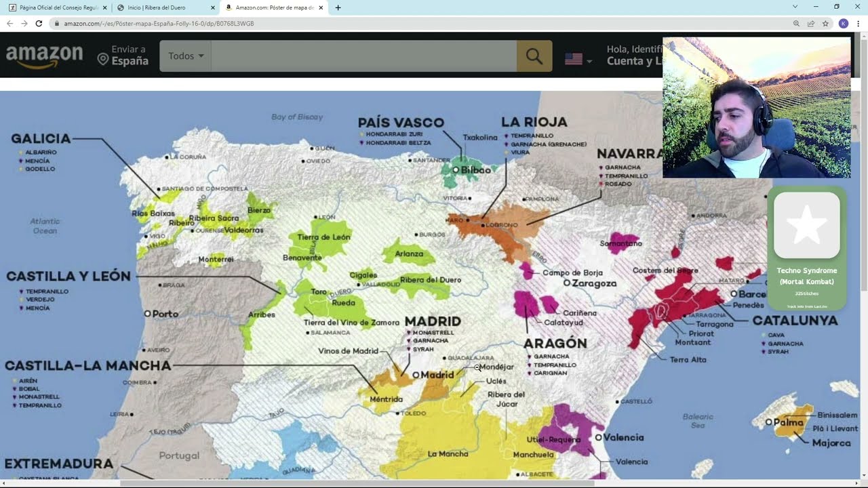Click the ARAGÓN heading
Viewport: 868px width, 488px height.
(x=556, y=343)
